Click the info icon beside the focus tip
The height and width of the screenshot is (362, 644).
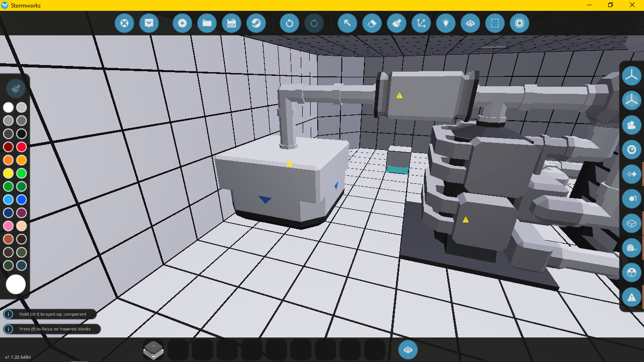tap(8, 329)
